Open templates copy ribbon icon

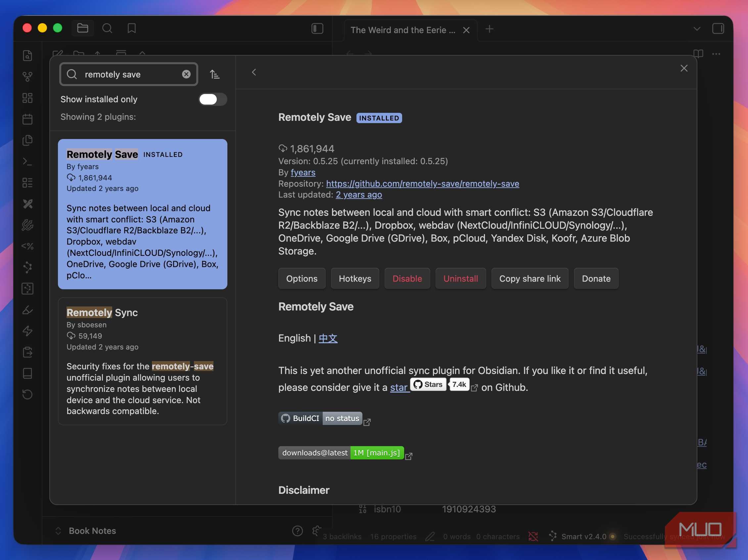tap(27, 140)
